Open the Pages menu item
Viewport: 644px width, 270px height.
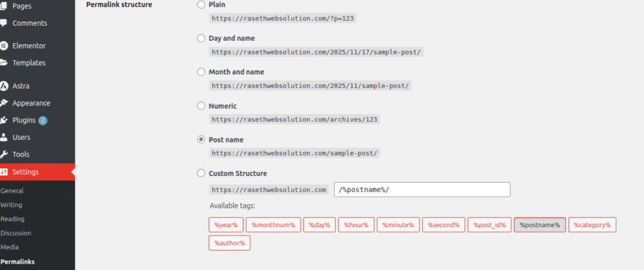pyautogui.click(x=22, y=6)
